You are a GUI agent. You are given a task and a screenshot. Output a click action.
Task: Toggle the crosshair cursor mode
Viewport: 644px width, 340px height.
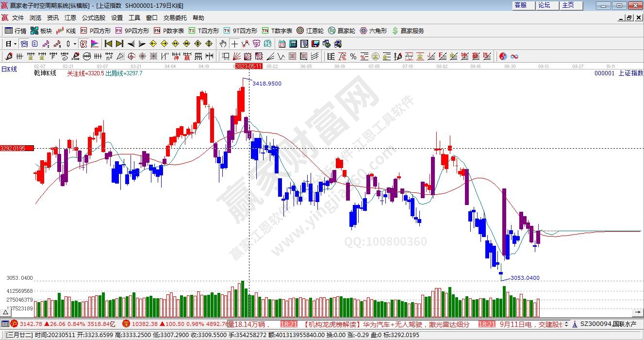coord(234,44)
